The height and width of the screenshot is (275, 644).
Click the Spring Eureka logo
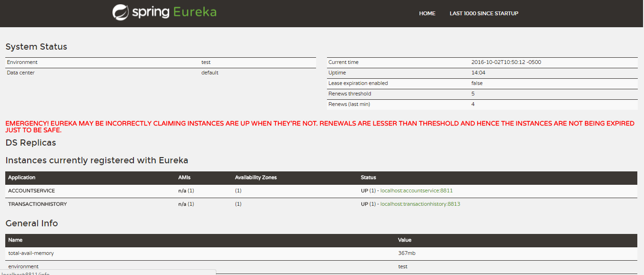164,12
